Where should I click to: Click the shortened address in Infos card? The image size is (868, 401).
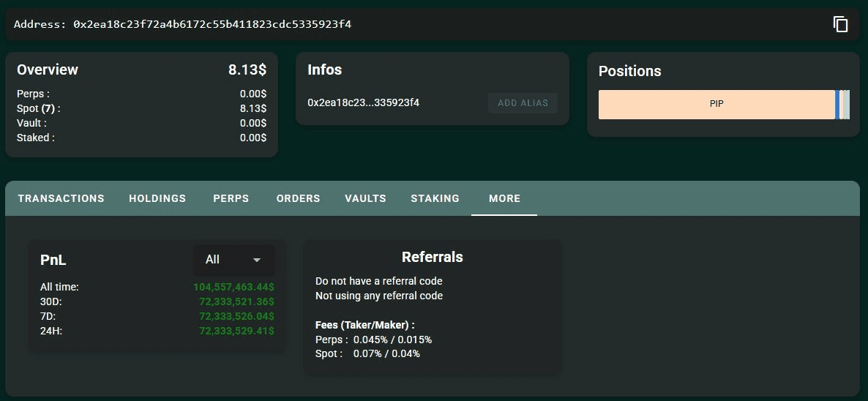(x=363, y=103)
